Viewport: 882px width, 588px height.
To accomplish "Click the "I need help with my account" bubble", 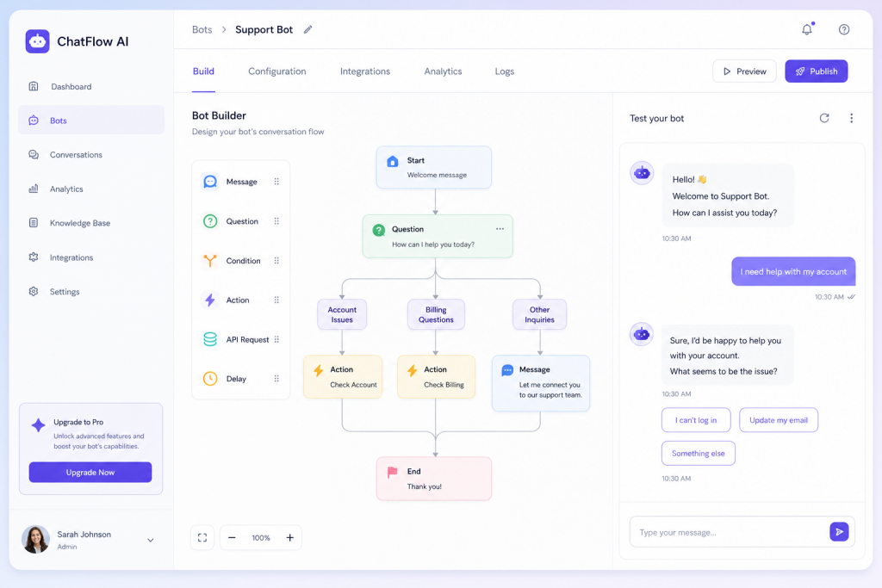I will click(793, 271).
